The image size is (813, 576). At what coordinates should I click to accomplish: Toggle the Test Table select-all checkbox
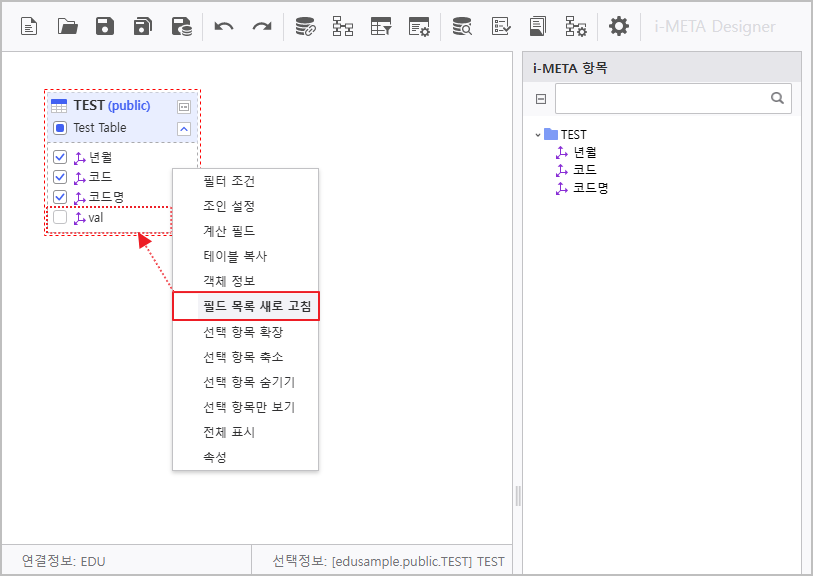60,128
